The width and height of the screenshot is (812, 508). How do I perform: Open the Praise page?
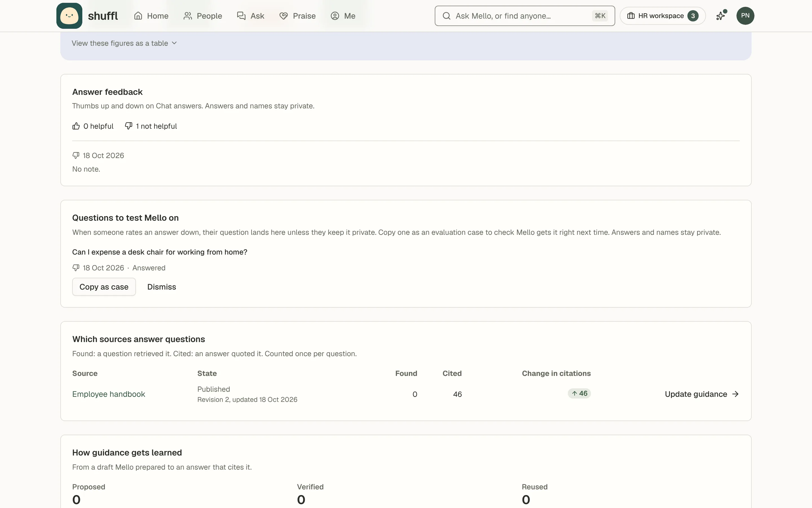(297, 16)
